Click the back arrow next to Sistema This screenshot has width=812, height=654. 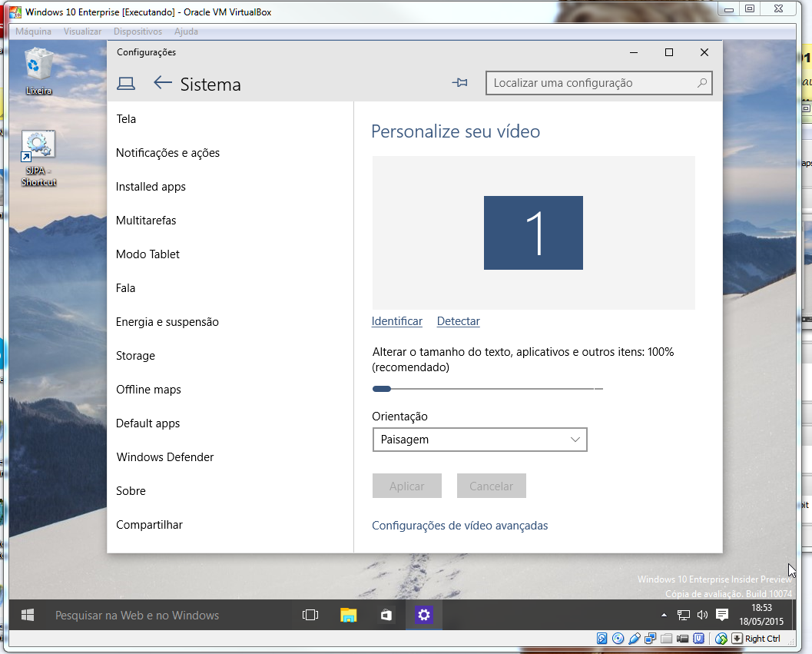pos(162,83)
